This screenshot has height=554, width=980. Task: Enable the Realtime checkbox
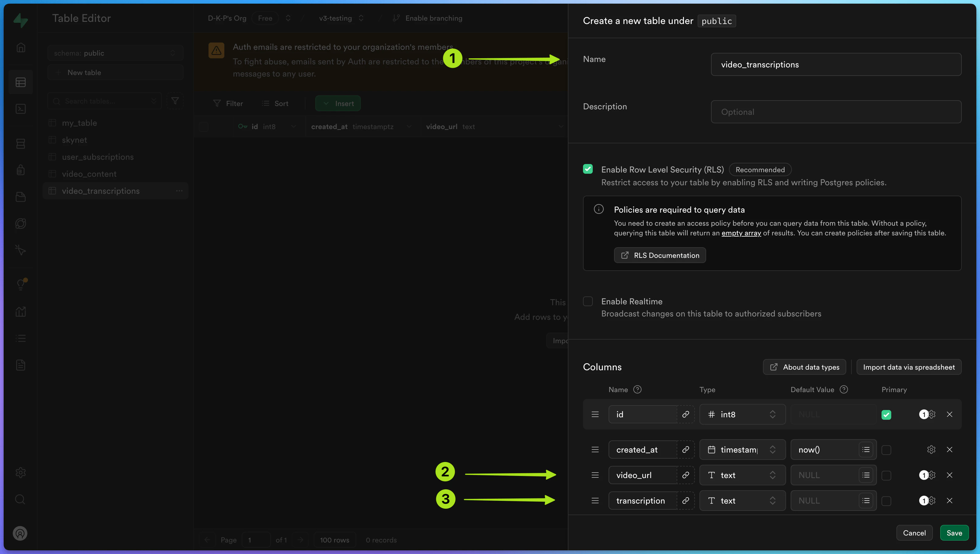[x=588, y=301]
